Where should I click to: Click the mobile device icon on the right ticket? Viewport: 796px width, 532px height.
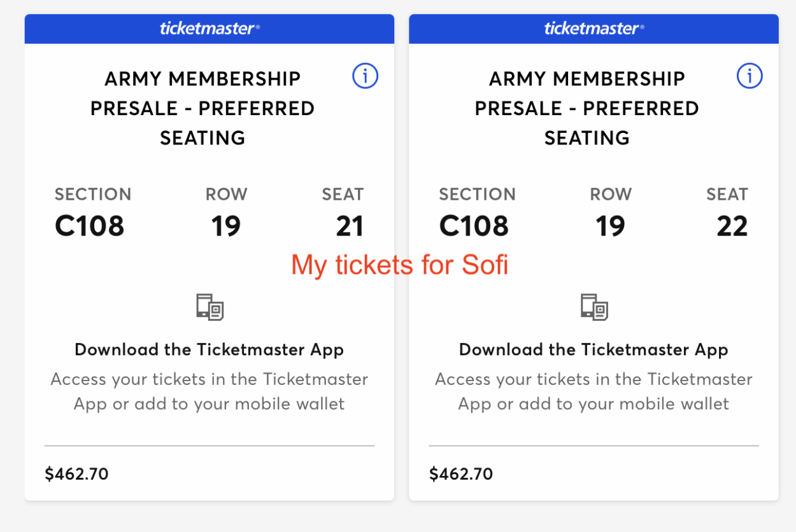tap(593, 307)
